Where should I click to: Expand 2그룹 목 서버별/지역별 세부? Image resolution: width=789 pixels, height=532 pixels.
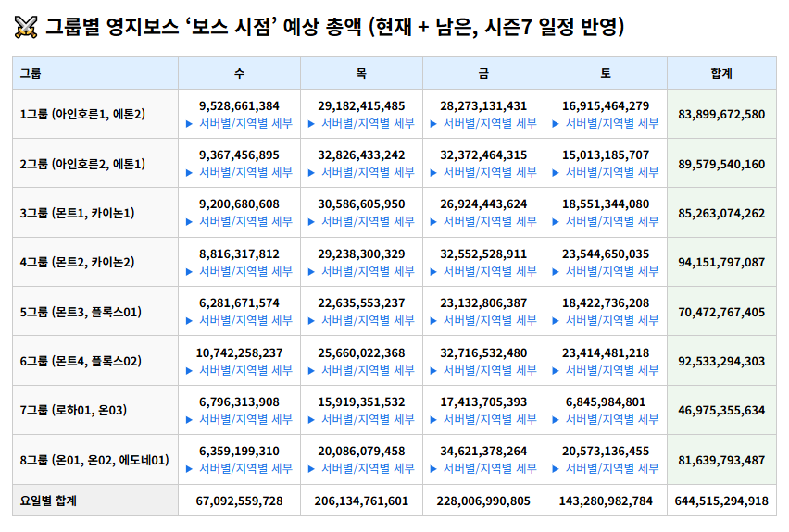tap(361, 172)
